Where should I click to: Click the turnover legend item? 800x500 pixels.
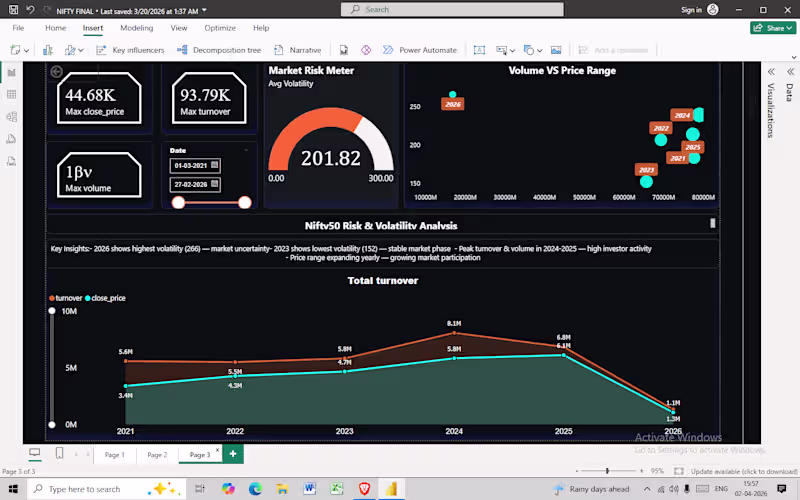66,298
